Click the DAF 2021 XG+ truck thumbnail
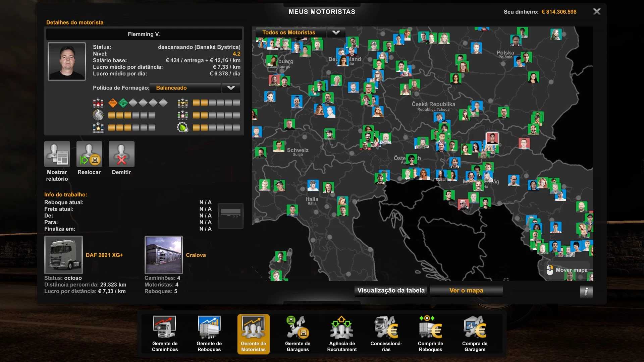Viewport: 644px width, 362px height. (63, 255)
